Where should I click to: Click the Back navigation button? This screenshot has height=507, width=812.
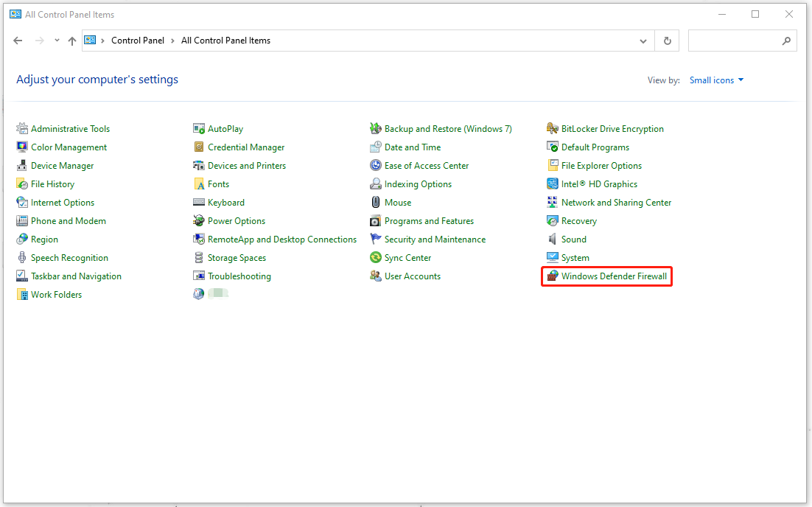18,41
